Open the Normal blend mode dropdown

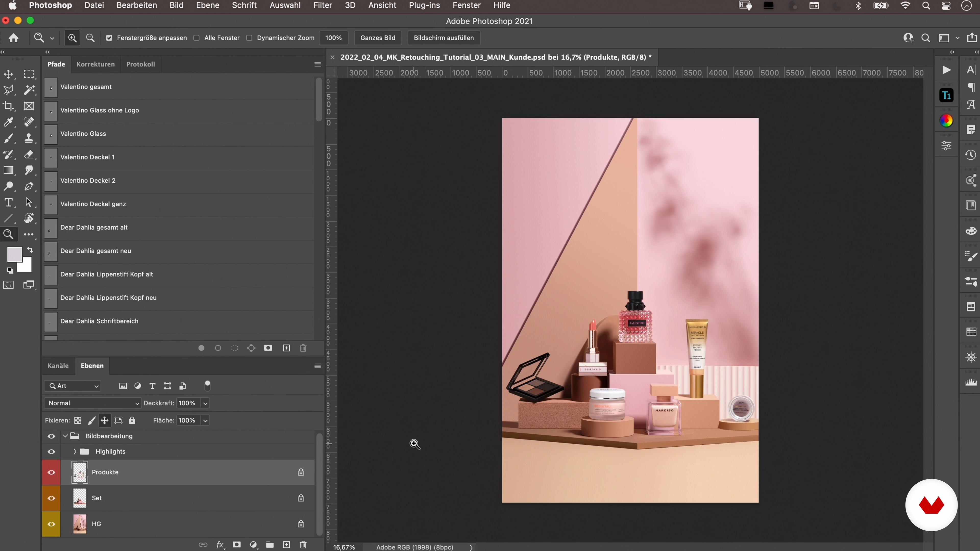tap(93, 403)
